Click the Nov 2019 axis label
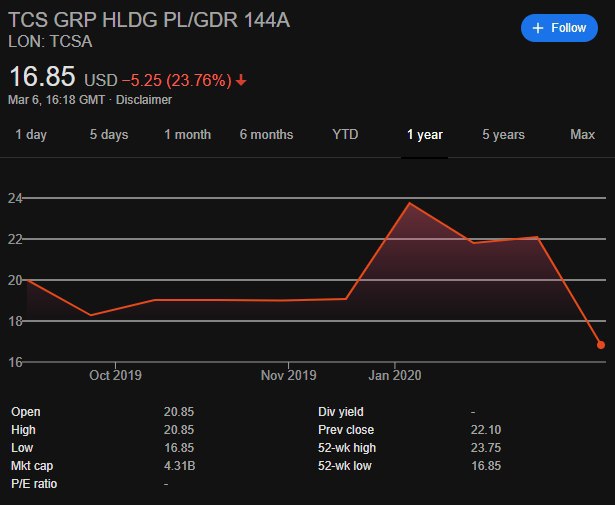 point(288,375)
